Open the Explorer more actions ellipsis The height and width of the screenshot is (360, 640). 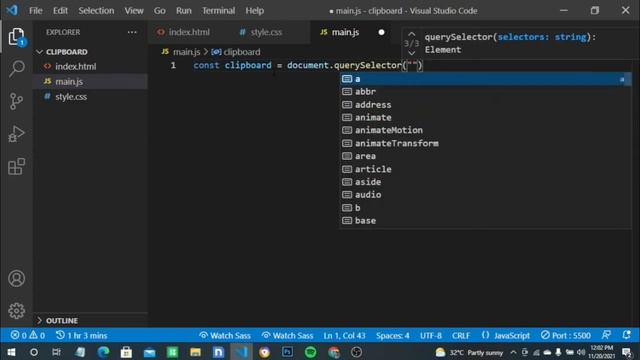pos(132,32)
